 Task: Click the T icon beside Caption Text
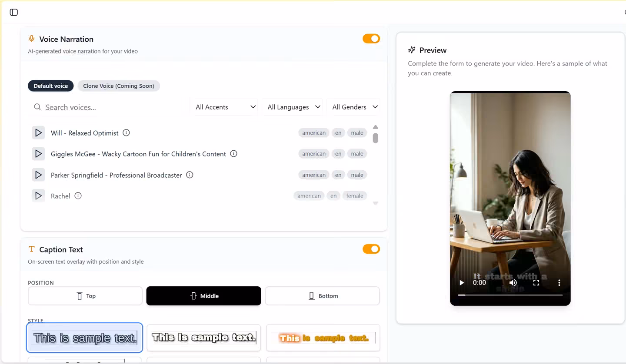(31, 249)
